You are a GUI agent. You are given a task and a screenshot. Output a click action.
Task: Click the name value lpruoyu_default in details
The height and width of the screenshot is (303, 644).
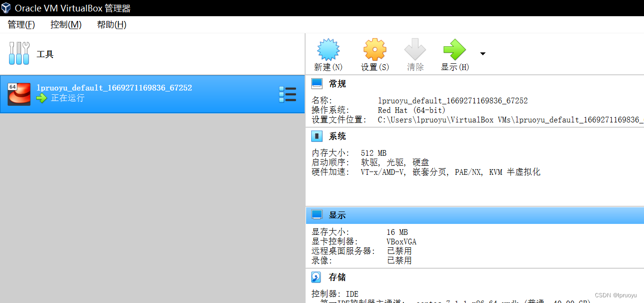tap(453, 101)
